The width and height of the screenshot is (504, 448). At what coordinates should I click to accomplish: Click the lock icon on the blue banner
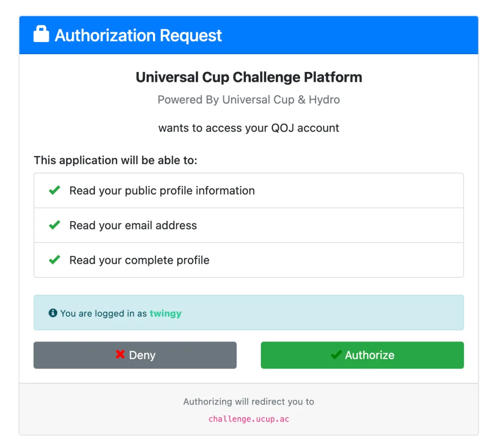41,35
